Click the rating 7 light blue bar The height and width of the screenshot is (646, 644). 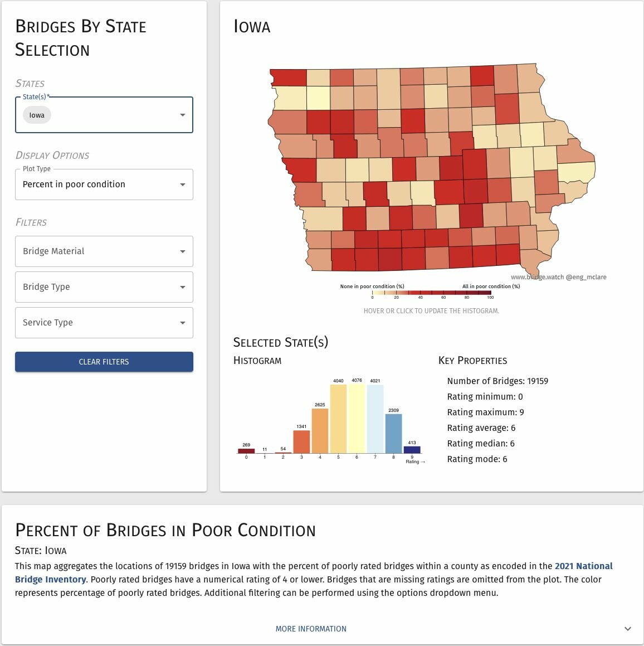[x=375, y=419]
